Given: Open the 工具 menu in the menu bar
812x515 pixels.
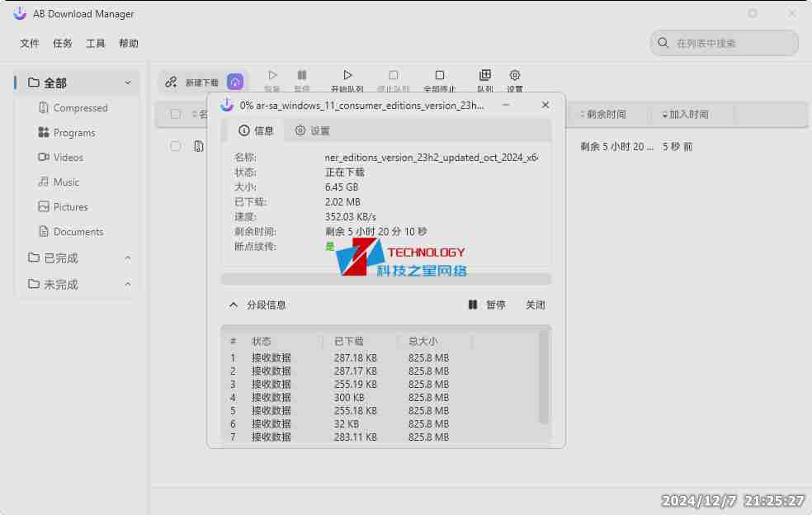Looking at the screenshot, I should tap(95, 43).
